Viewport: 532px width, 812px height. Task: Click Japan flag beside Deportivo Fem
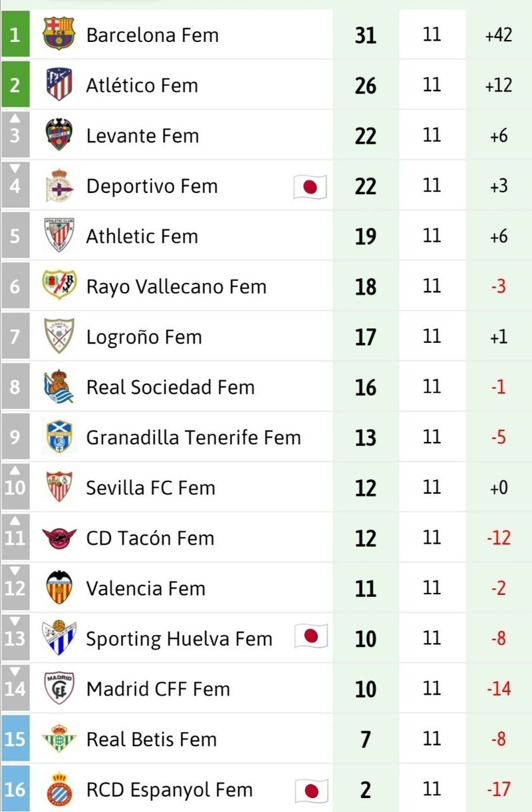tap(311, 187)
